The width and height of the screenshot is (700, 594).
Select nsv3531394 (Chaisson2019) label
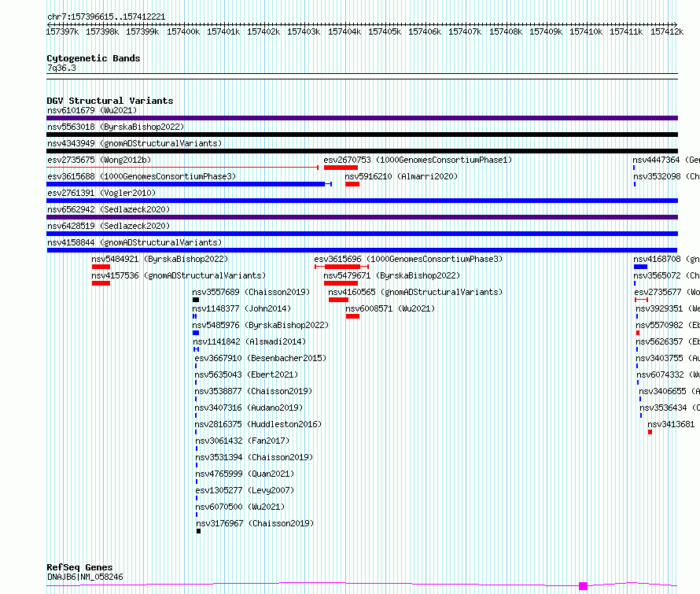(255, 457)
